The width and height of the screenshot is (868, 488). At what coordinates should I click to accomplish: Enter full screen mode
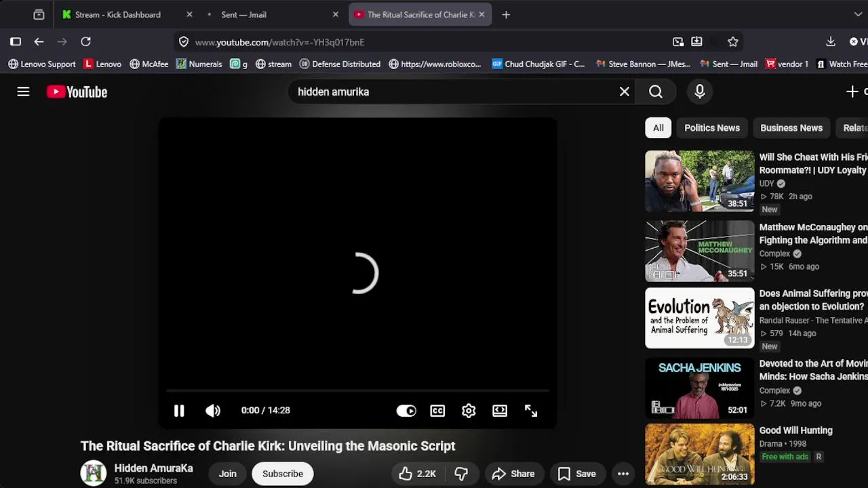[x=531, y=410]
